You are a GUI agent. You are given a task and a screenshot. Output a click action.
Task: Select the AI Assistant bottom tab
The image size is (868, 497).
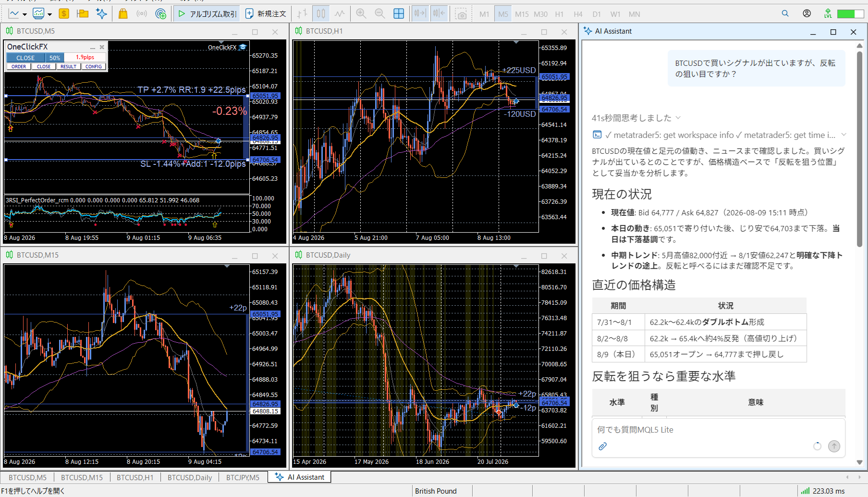300,477
